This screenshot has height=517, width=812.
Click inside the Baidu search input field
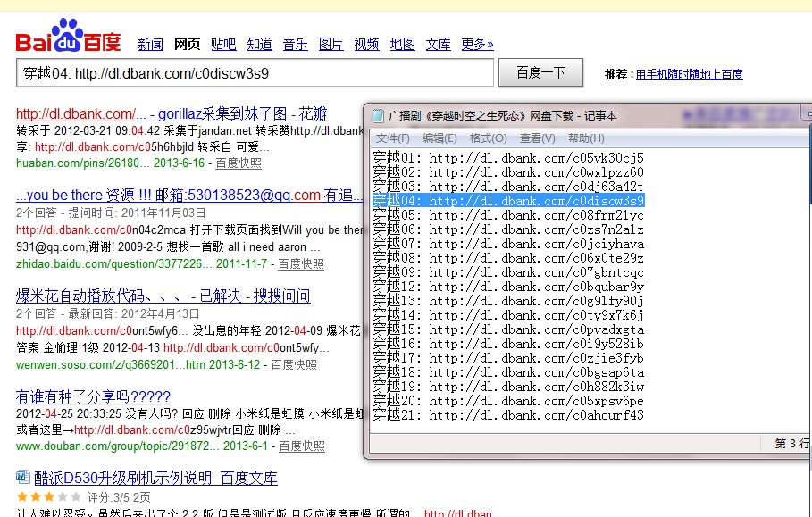[255, 72]
